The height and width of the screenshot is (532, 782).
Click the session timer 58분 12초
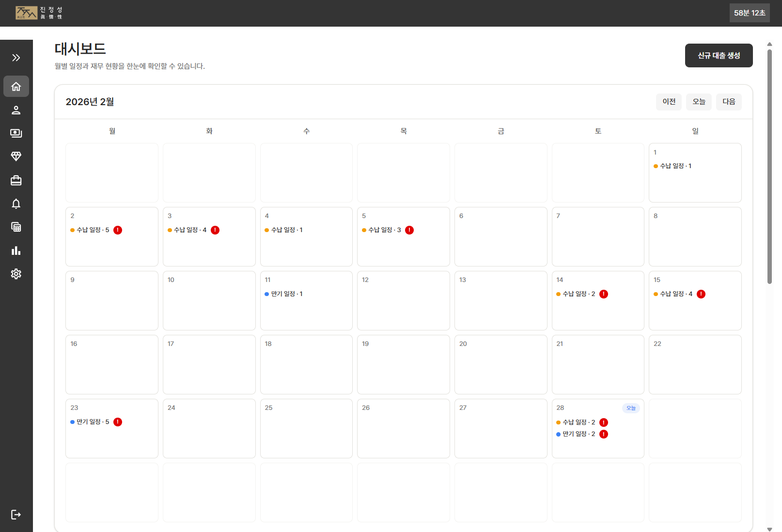click(750, 13)
